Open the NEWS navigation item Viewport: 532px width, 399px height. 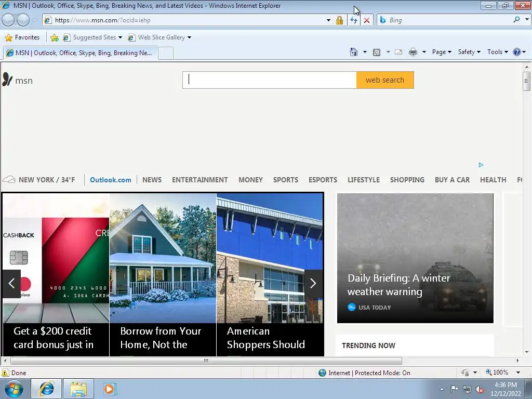[x=152, y=180]
